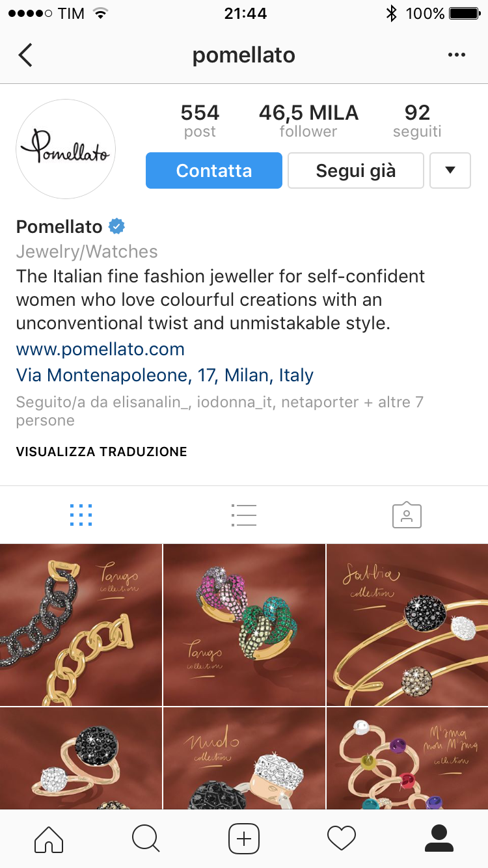Screen dimensions: 488x868
Task: Expand suggested accounts dropdown arrow
Action: pos(450,170)
